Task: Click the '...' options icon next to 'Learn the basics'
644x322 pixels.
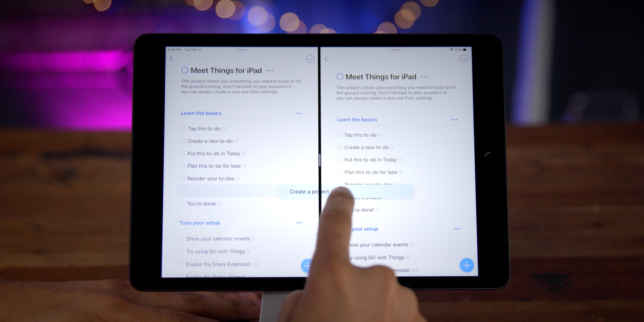Action: point(298,113)
